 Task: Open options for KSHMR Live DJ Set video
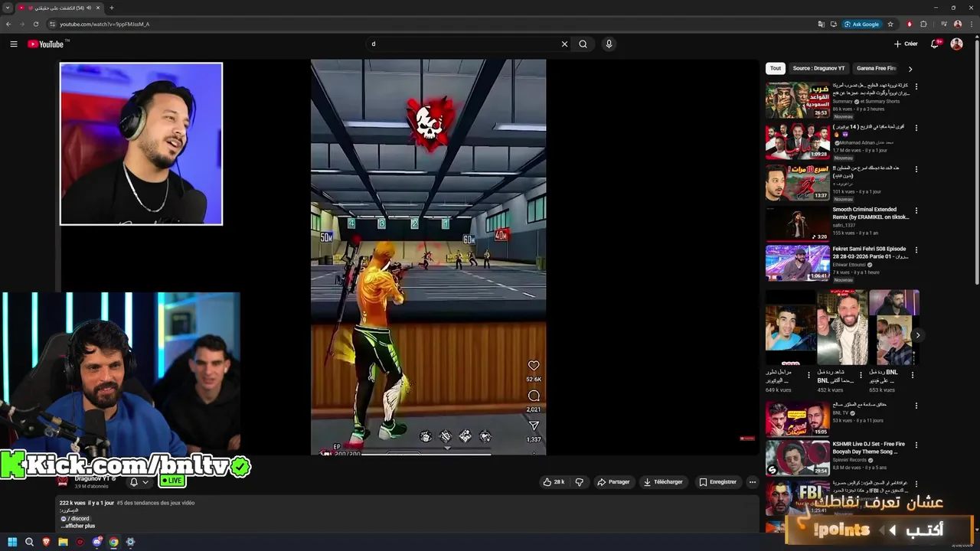point(916,445)
